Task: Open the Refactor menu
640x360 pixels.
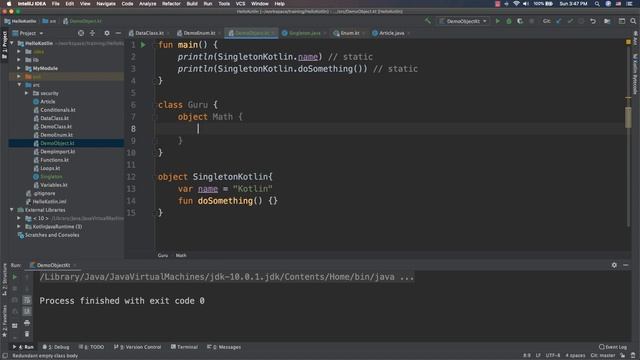Action: tap(171, 4)
